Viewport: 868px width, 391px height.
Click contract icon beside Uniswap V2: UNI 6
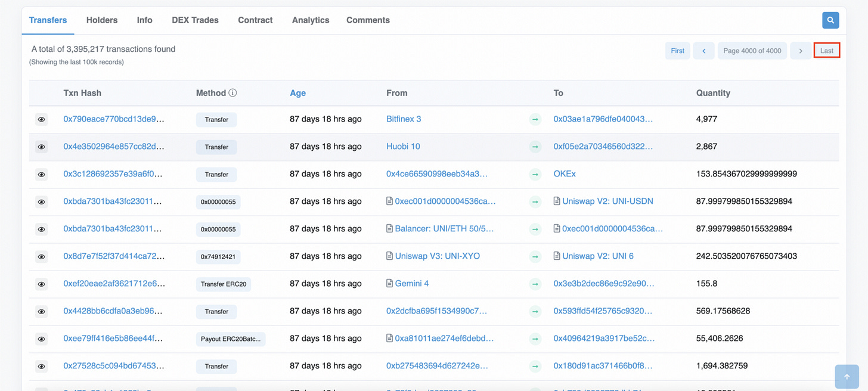[x=557, y=256]
